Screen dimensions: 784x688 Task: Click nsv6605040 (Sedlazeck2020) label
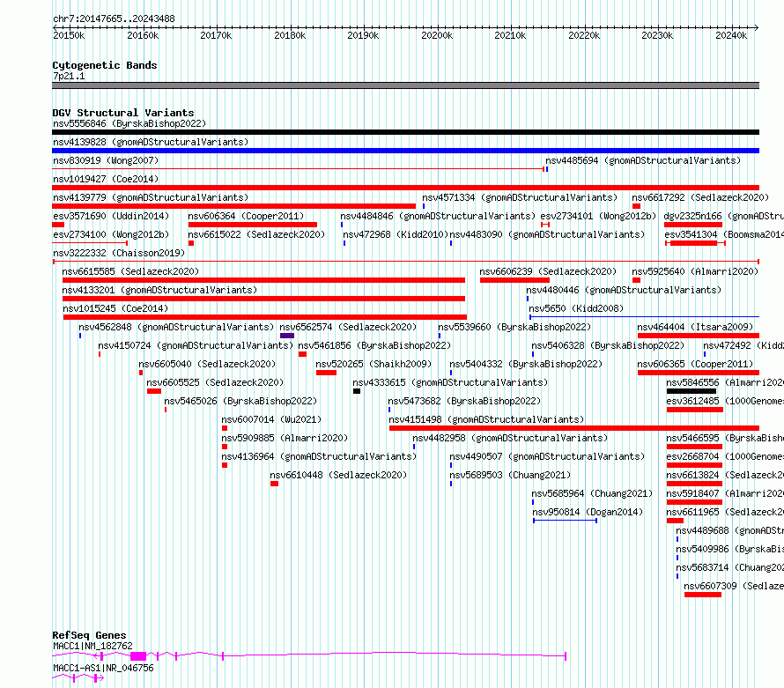pyautogui.click(x=208, y=364)
